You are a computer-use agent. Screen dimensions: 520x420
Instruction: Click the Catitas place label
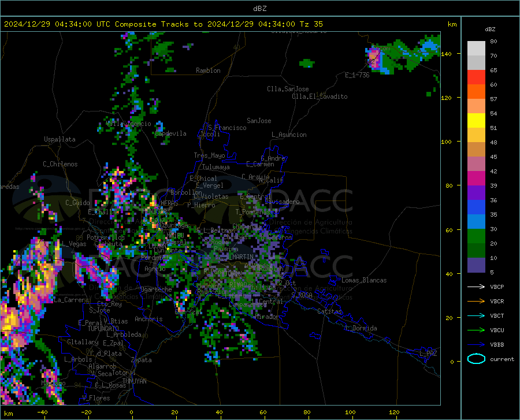[329, 311]
